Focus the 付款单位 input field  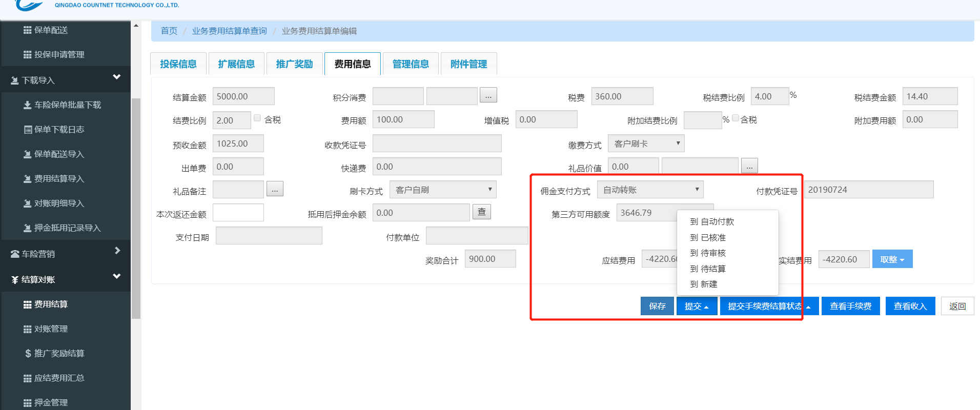(477, 236)
